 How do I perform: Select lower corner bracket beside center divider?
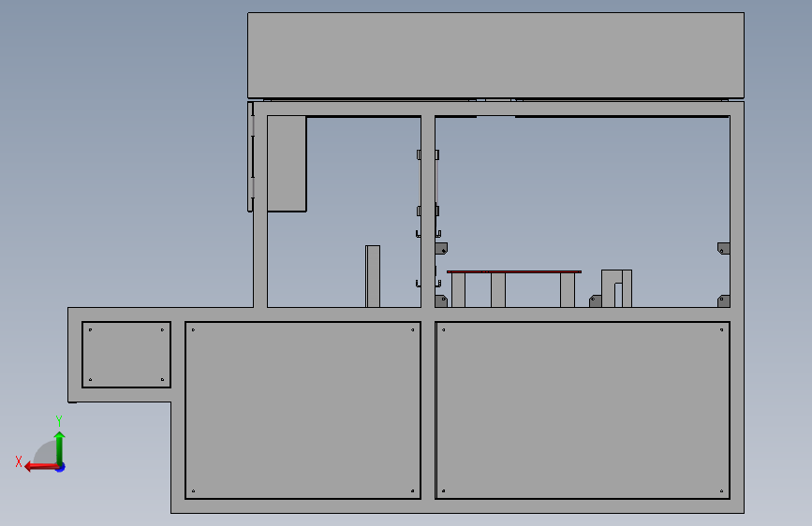pyautogui.click(x=441, y=301)
